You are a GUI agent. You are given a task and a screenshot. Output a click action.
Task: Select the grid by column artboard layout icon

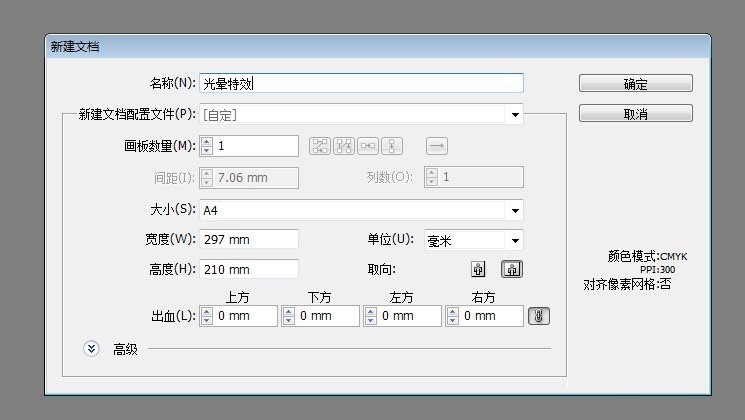pos(344,146)
